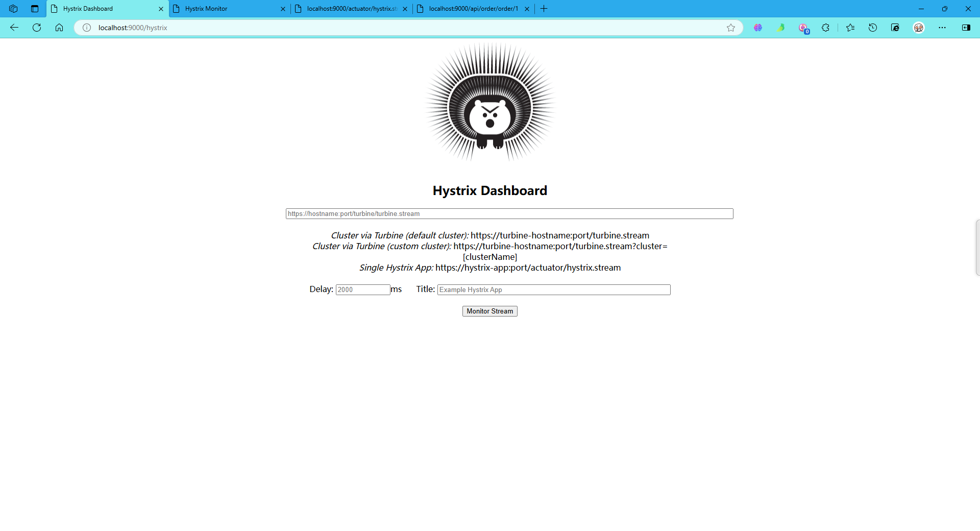Open the browser home page
This screenshot has width=980, height=531.
pos(59,28)
